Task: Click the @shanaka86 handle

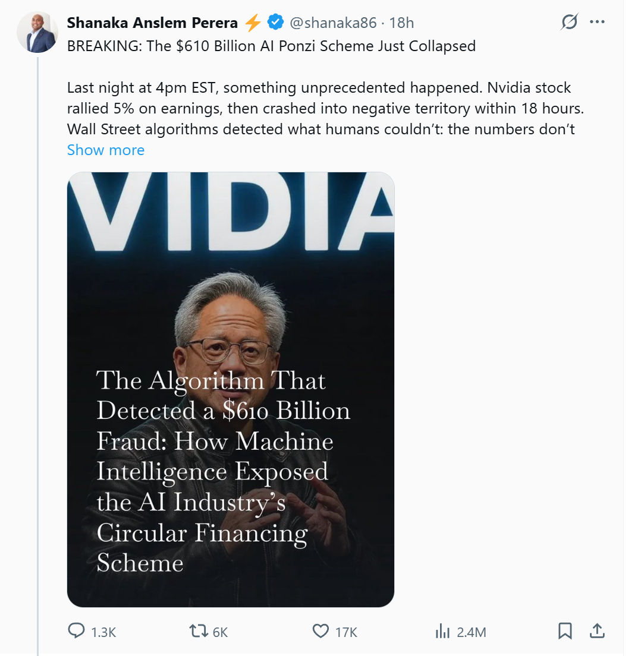Action: pos(333,23)
